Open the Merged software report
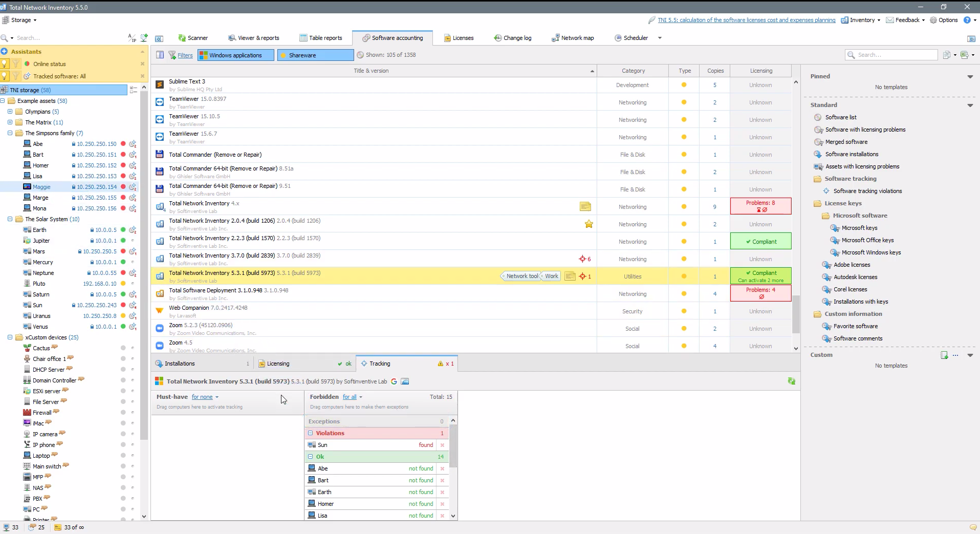Image resolution: width=980 pixels, height=534 pixels. coord(846,142)
